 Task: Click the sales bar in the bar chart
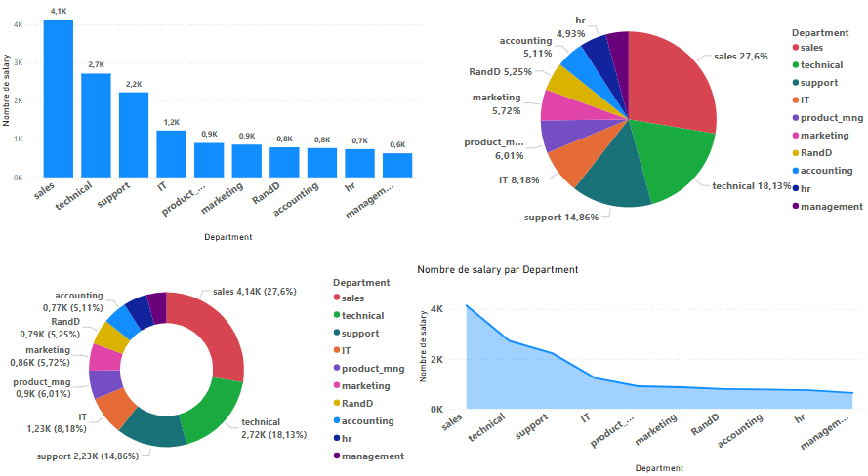(58, 99)
